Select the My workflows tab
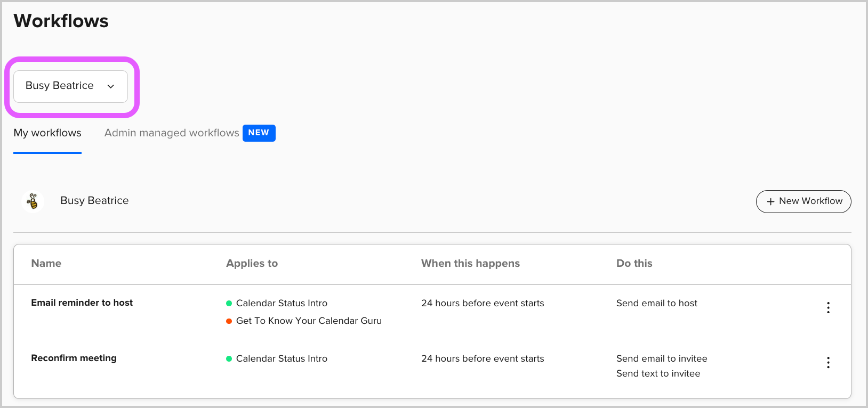 (47, 133)
